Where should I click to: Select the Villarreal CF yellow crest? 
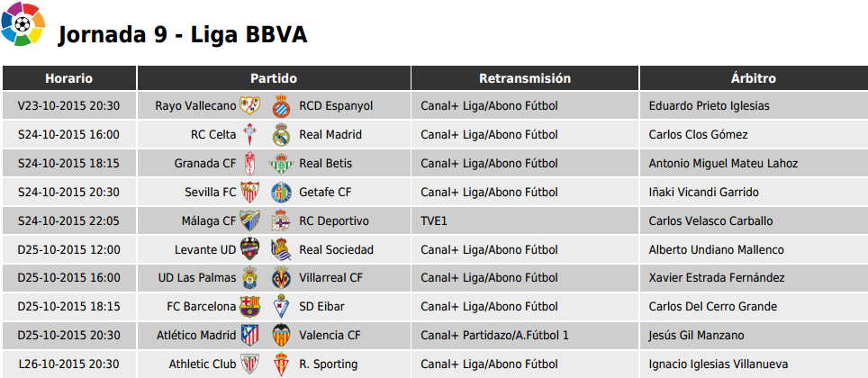[x=281, y=278]
